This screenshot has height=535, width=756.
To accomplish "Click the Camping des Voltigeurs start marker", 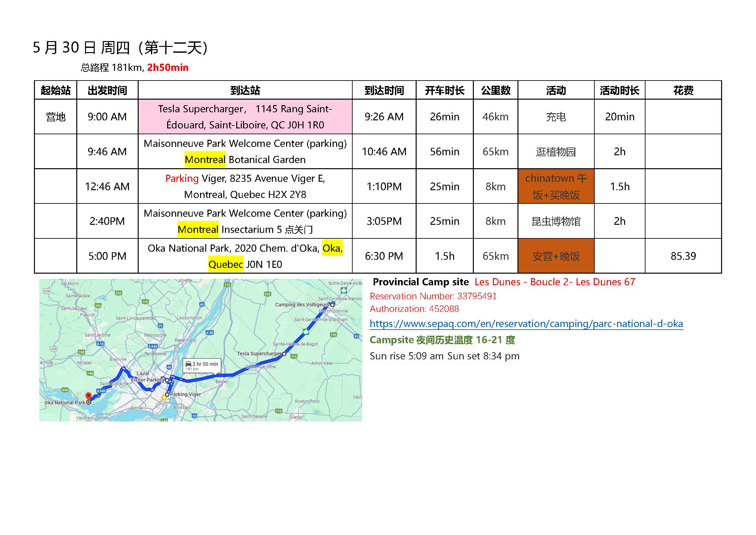I will tap(332, 305).
